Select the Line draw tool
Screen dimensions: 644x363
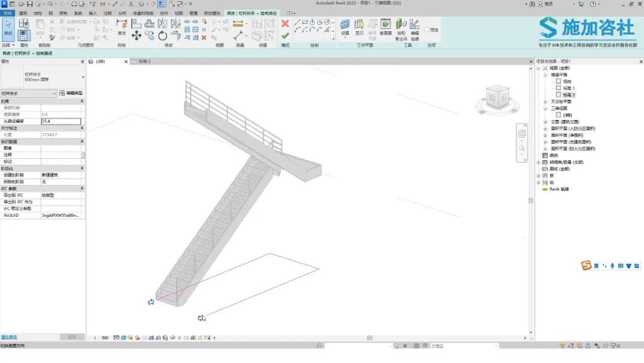[x=298, y=22]
